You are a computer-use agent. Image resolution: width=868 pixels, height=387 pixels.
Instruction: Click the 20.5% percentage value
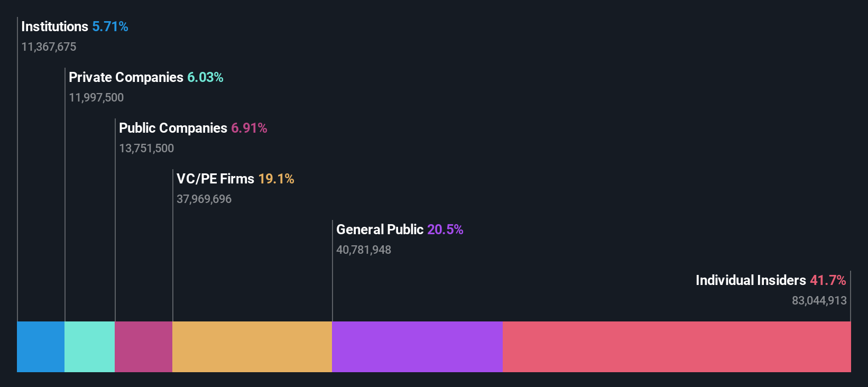[445, 229]
